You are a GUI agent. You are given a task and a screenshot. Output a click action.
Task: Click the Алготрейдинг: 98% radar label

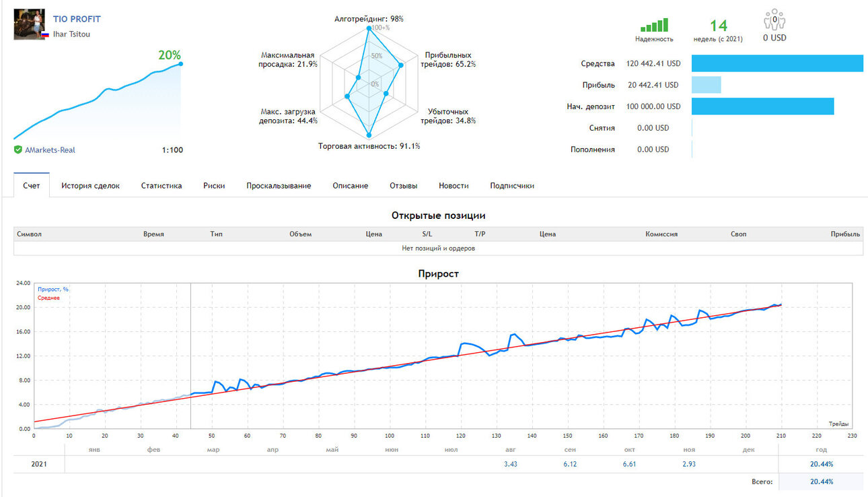369,19
